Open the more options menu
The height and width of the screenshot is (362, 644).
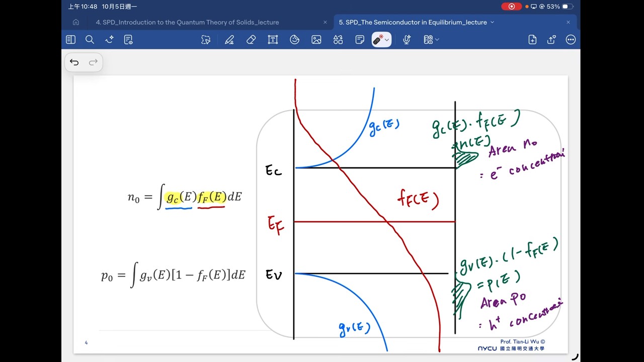pyautogui.click(x=571, y=40)
